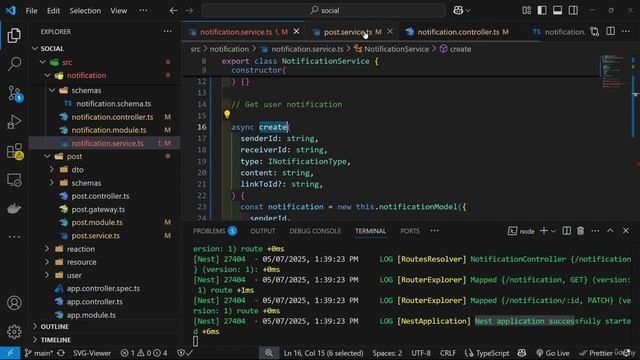640x360 pixels.
Task: Open the terminal launch profile dropdown
Action: (x=553, y=231)
